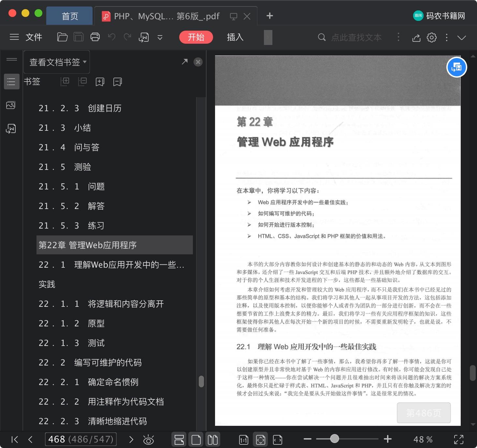Screen dimensions: 477x448
Task: Go to next page arrow
Action: pyautogui.click(x=131, y=440)
